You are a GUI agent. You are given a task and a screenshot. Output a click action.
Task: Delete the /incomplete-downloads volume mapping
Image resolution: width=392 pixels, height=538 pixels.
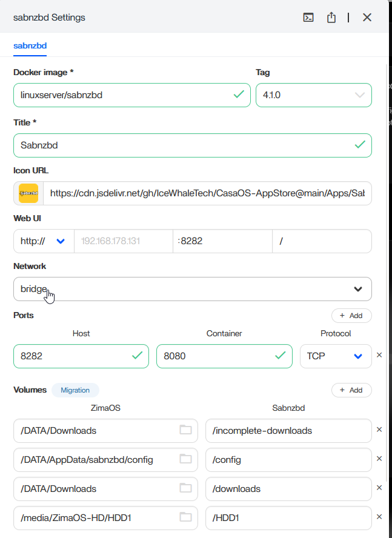pos(379,430)
